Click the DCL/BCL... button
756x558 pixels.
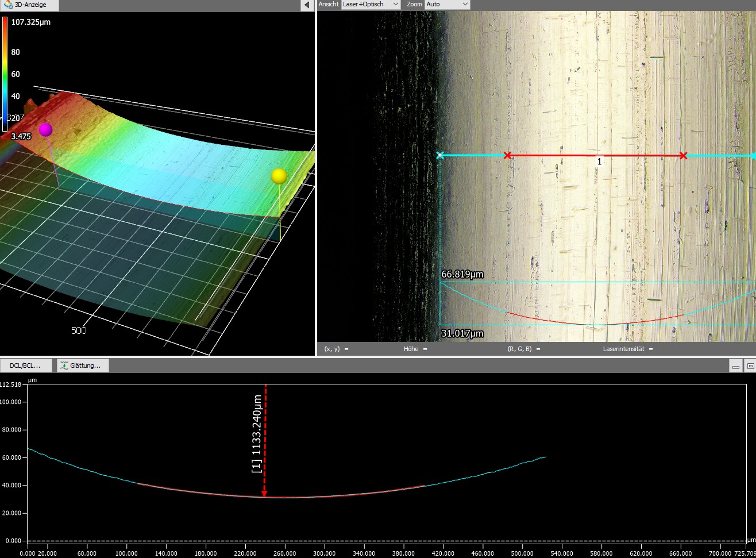click(x=26, y=365)
